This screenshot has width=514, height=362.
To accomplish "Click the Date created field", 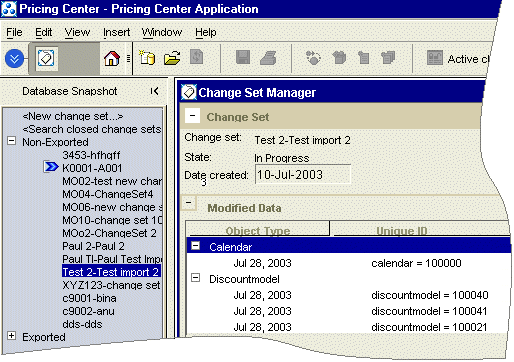I will pyautogui.click(x=303, y=174).
